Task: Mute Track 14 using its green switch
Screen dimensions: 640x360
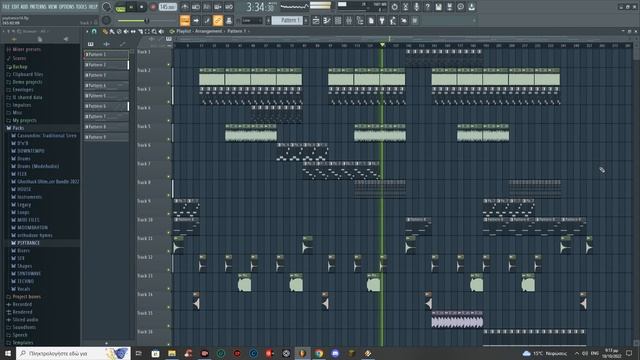Action: (169, 307)
